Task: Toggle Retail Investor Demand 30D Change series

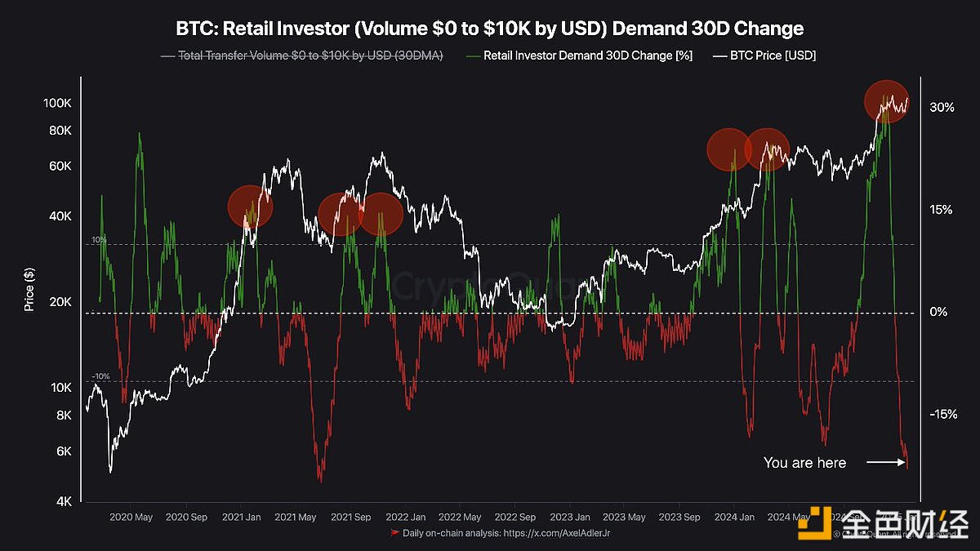Action: [588, 56]
